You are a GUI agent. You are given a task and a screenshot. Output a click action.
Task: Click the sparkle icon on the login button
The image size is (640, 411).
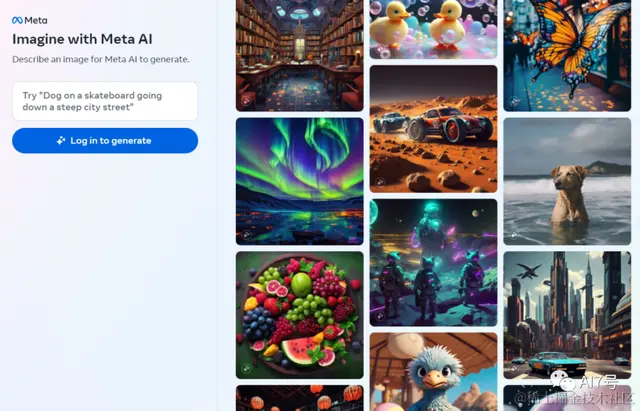click(x=61, y=141)
